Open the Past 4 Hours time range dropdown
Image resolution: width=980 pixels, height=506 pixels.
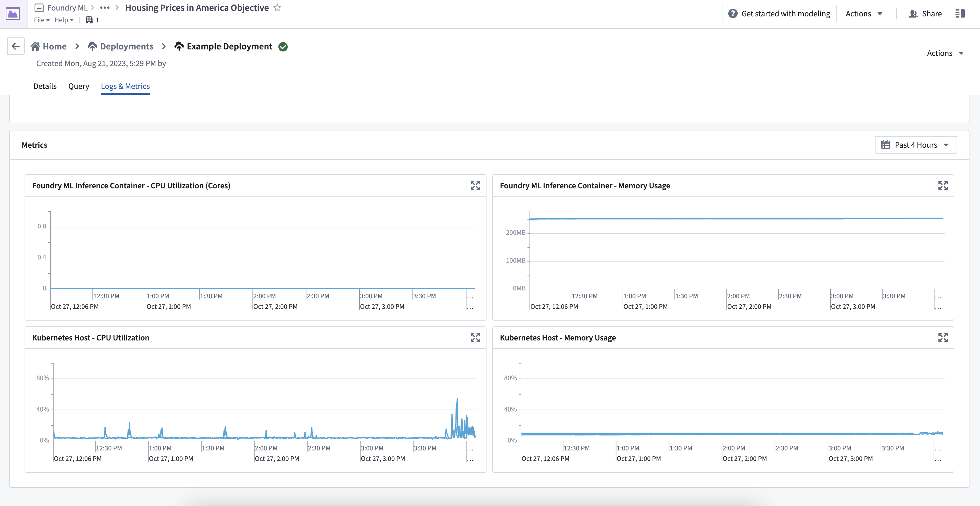point(916,145)
